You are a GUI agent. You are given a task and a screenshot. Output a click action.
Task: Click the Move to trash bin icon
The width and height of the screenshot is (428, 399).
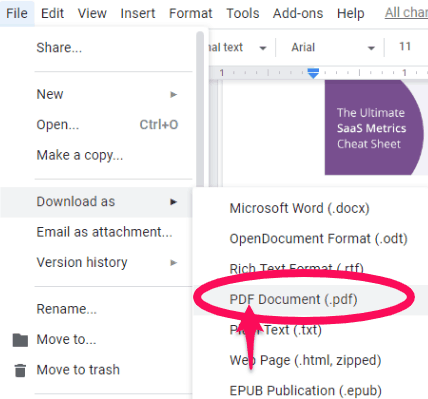click(20, 370)
